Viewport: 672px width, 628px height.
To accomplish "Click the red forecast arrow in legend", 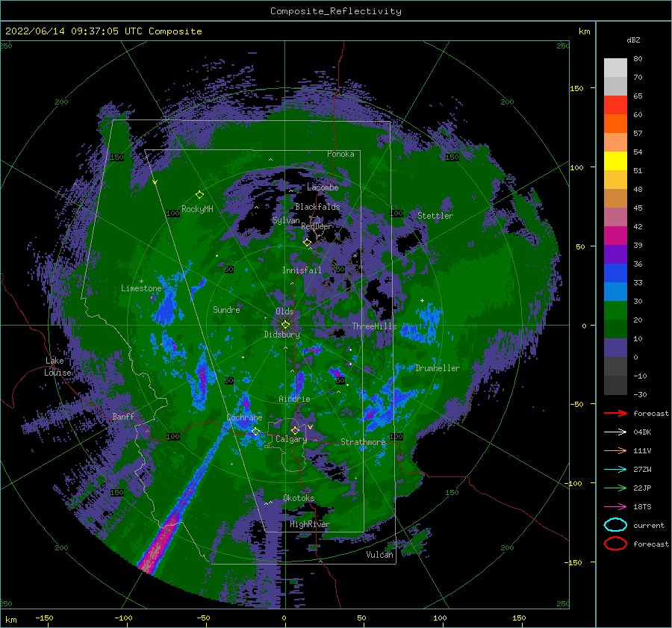I will pyautogui.click(x=615, y=413).
